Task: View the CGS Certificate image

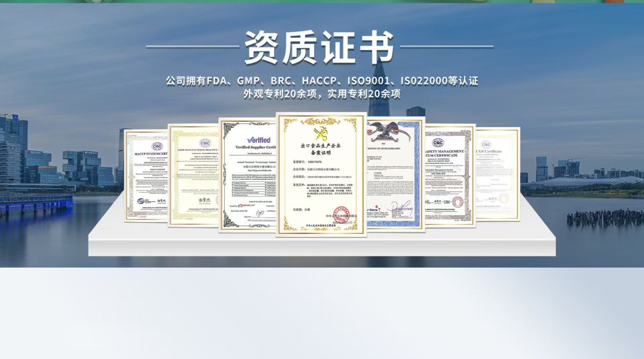Action: (x=497, y=174)
